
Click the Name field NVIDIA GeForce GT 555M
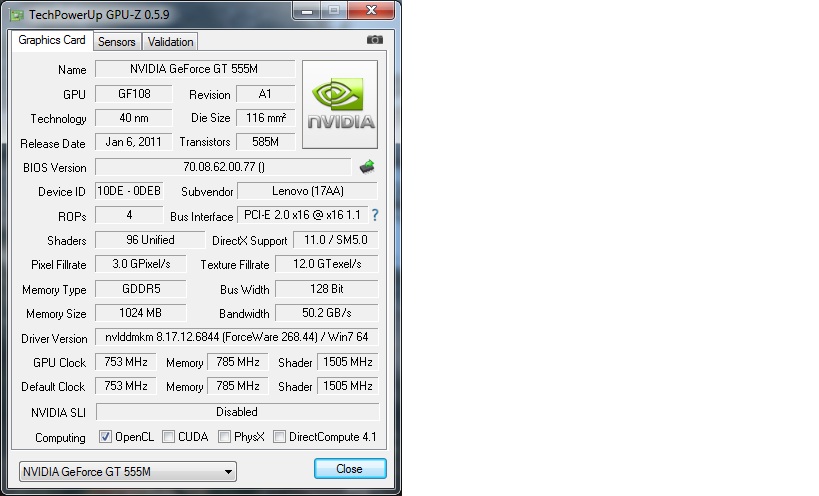click(x=195, y=69)
